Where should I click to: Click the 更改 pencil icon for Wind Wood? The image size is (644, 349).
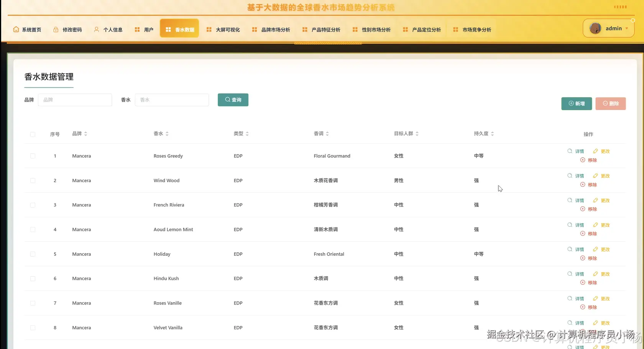point(595,175)
